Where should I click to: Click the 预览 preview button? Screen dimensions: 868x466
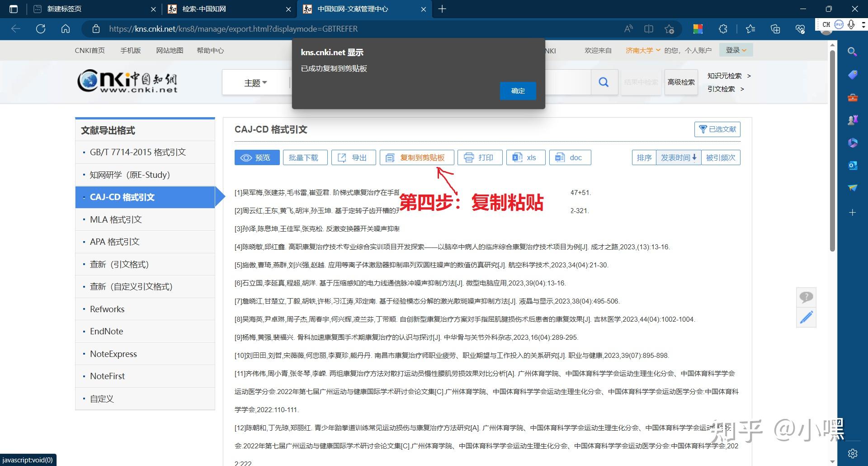(257, 157)
